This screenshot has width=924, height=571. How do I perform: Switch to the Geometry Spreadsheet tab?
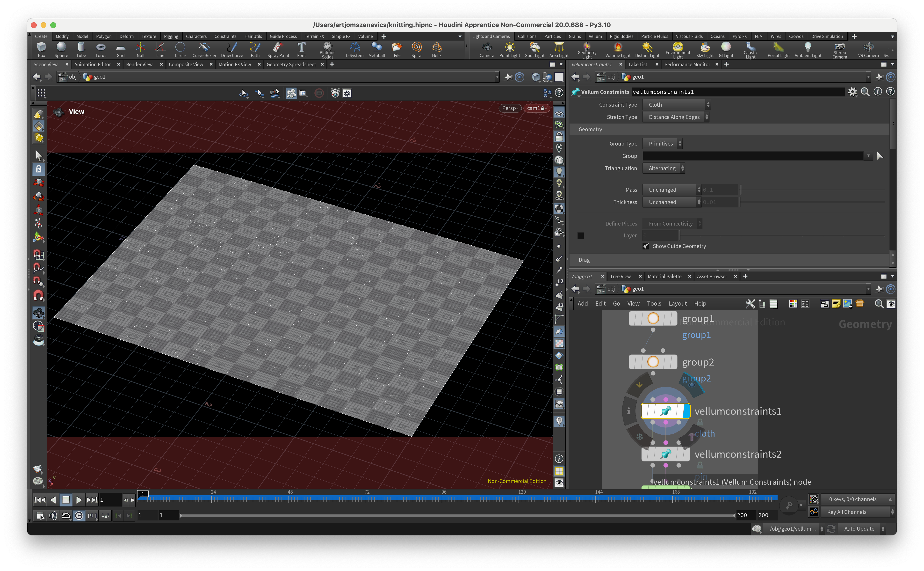pyautogui.click(x=291, y=65)
